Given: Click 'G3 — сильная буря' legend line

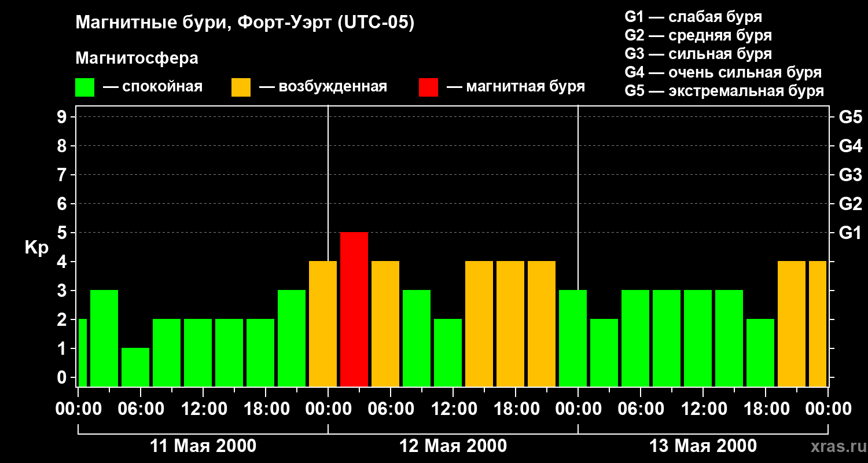Looking at the screenshot, I should click(698, 54).
